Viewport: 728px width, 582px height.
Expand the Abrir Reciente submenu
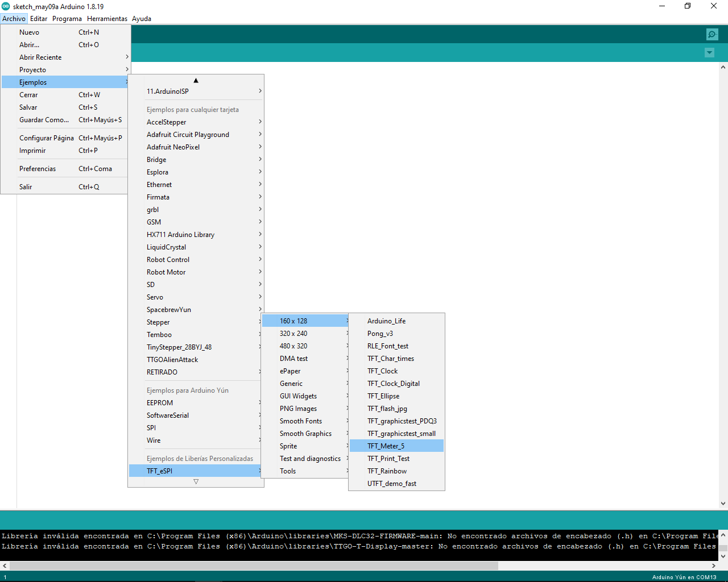click(x=65, y=57)
